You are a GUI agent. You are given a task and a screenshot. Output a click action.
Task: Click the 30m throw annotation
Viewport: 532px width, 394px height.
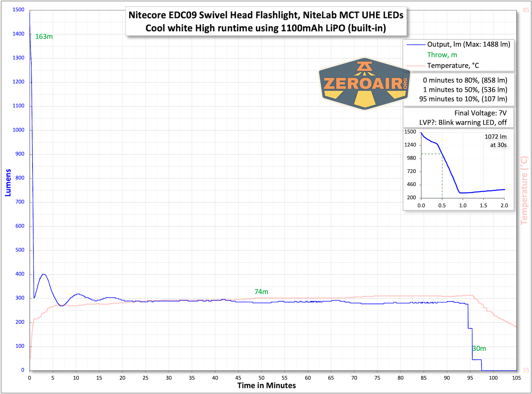pyautogui.click(x=479, y=349)
